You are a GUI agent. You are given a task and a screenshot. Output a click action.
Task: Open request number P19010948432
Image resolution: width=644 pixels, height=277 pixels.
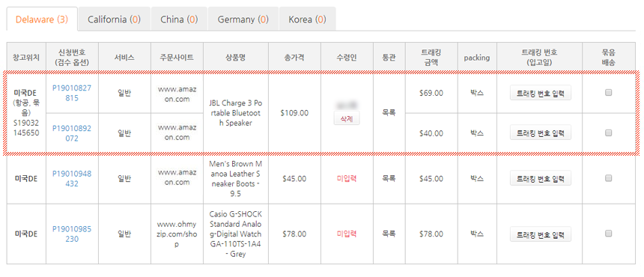pos(72,178)
